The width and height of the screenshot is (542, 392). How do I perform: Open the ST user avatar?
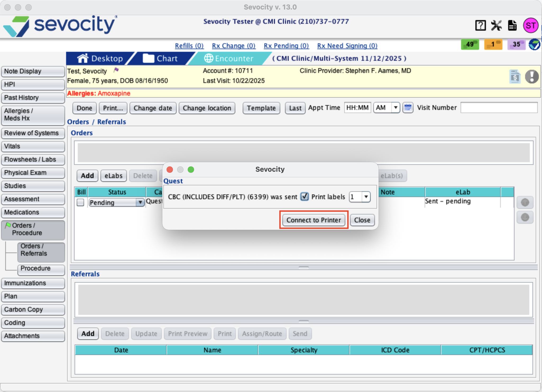(x=530, y=26)
